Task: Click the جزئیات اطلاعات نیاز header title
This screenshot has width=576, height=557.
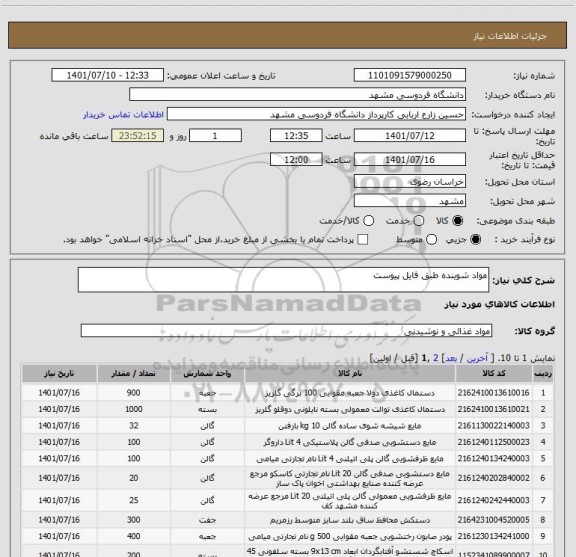Action: pyautogui.click(x=510, y=36)
